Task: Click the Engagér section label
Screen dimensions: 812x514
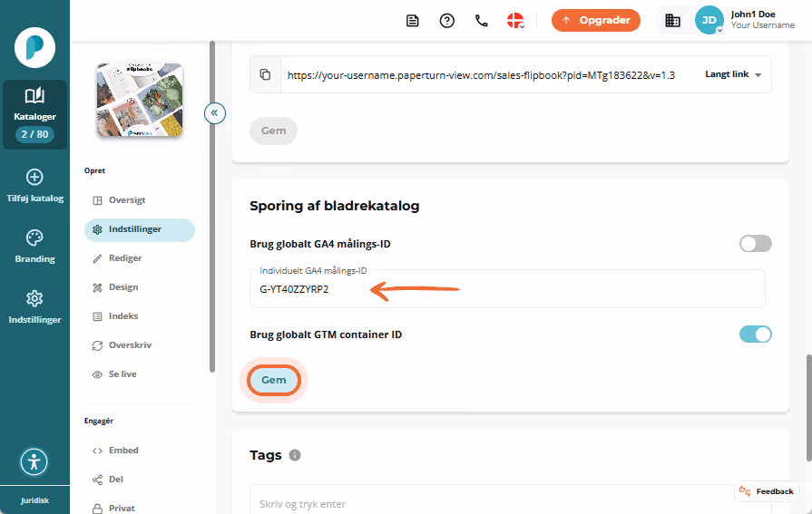Action: [x=99, y=421]
